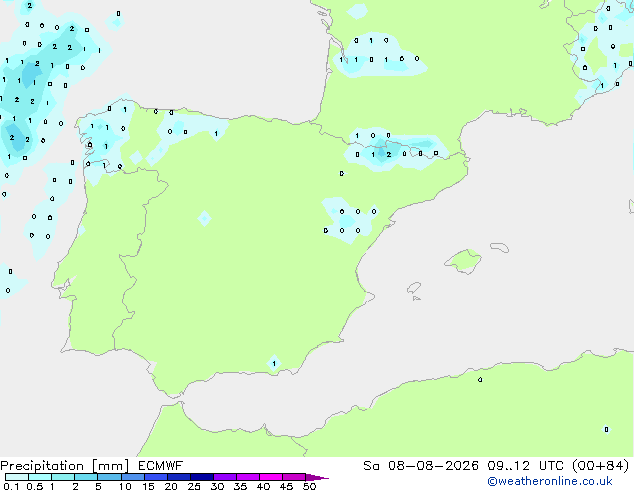Select the '25' legend scale label

194,486
